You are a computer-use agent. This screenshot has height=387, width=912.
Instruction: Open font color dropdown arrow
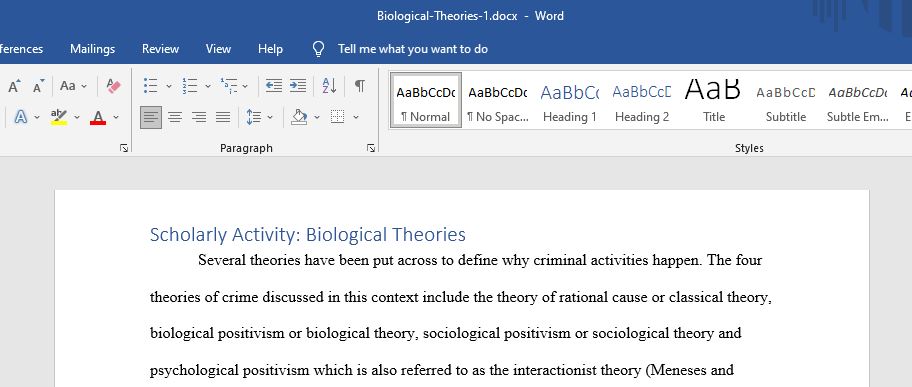point(116,118)
